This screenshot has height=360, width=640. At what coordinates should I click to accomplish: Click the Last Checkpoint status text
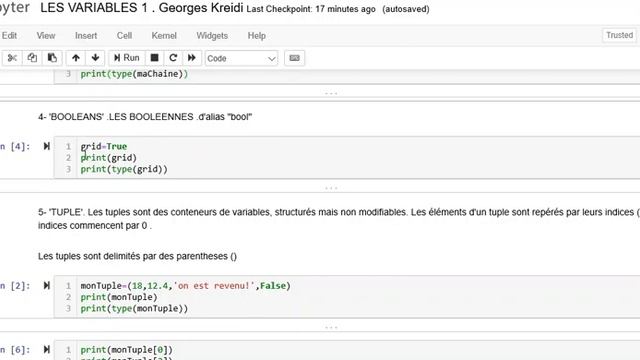[x=311, y=9]
